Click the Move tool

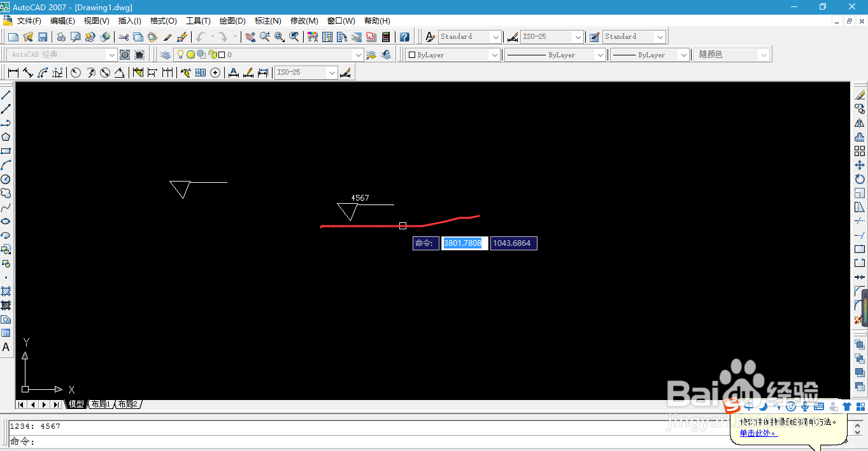point(860,165)
